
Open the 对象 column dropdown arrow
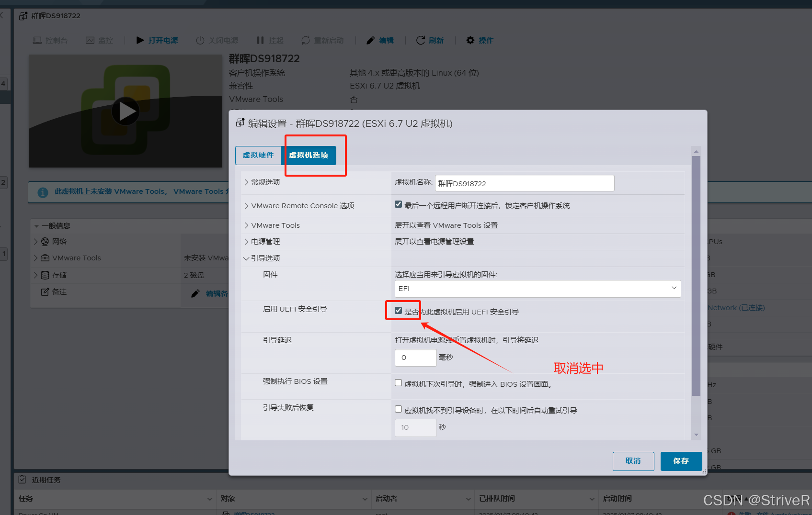(365, 499)
